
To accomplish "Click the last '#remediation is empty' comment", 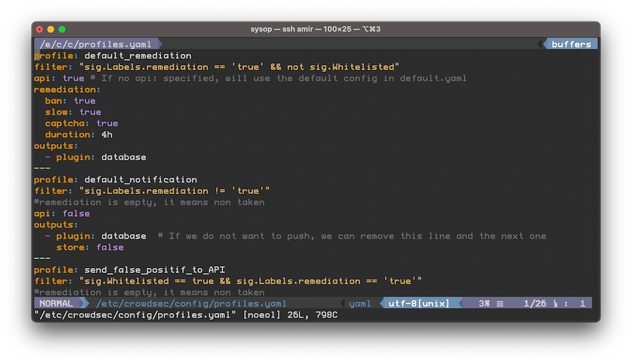I will (x=149, y=292).
